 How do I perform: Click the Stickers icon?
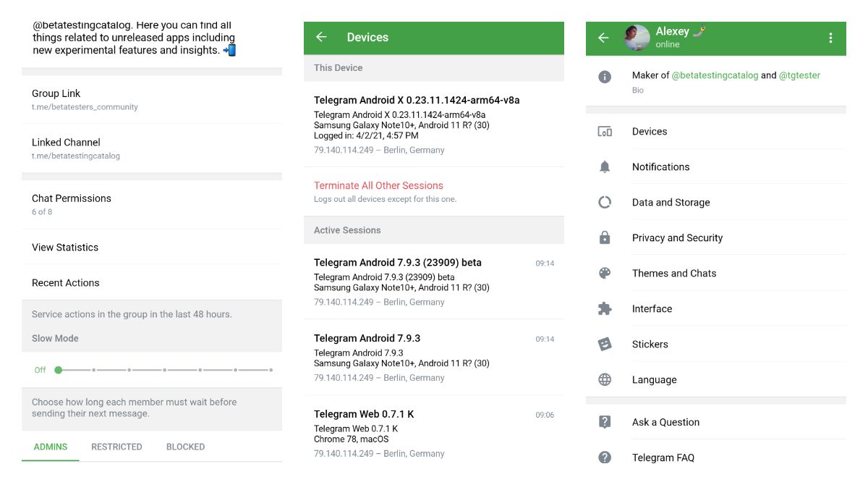click(x=605, y=345)
